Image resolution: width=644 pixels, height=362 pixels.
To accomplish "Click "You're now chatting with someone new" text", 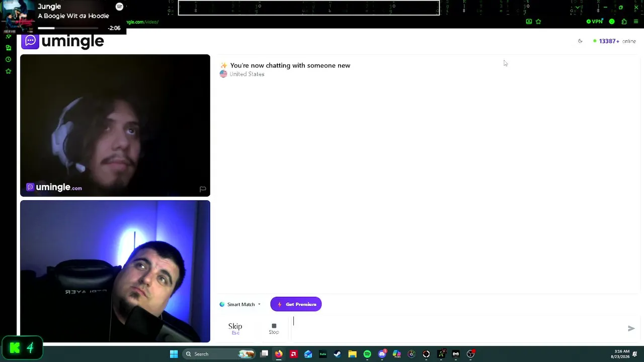I will pyautogui.click(x=290, y=65).
